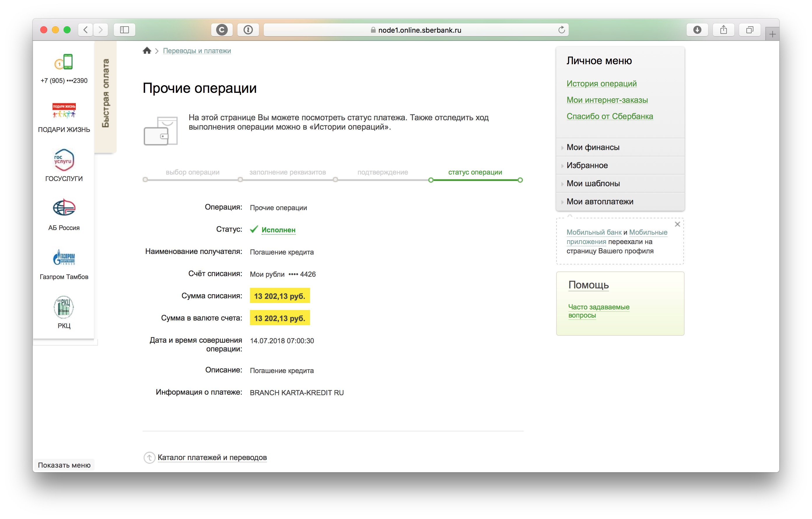Screen dimensions: 812x519
Task: Open История операций link
Action: (x=601, y=83)
